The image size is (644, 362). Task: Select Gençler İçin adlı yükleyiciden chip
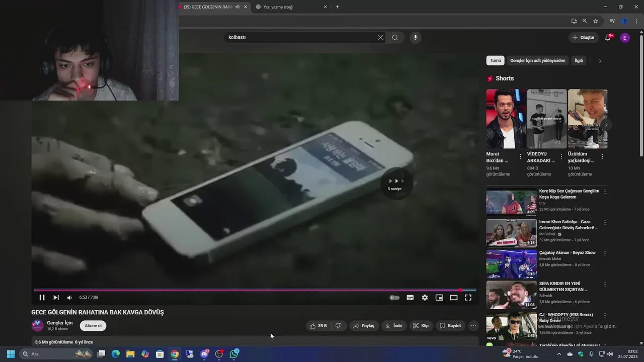point(538,60)
